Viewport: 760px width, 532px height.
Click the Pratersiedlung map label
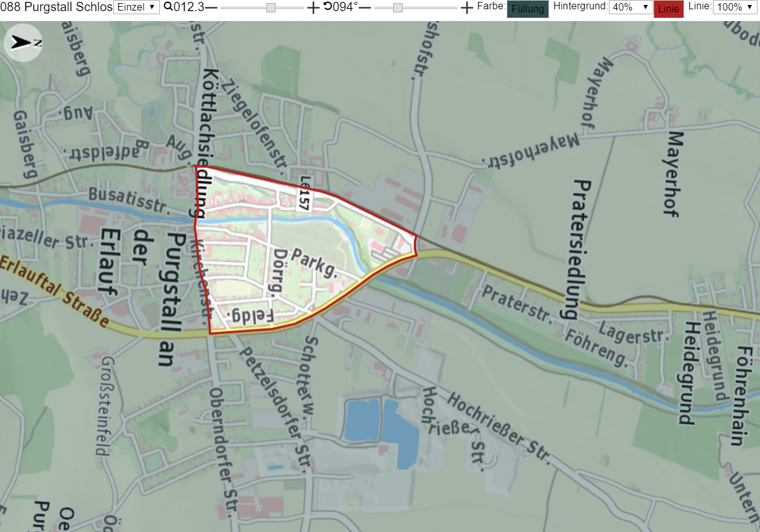[x=577, y=249]
